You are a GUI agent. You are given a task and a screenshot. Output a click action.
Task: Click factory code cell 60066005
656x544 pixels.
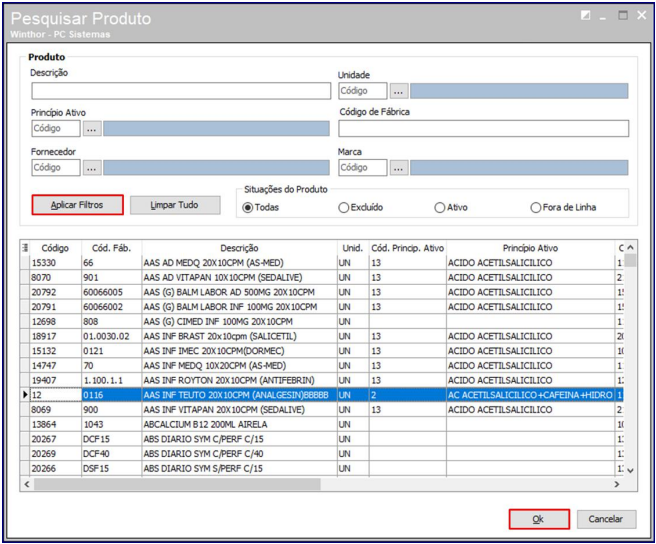pyautogui.click(x=112, y=292)
